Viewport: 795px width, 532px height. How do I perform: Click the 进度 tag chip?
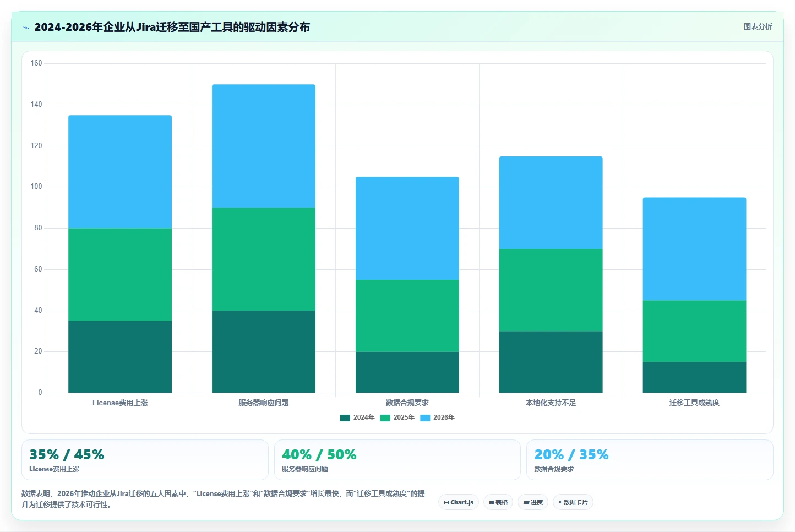533,502
